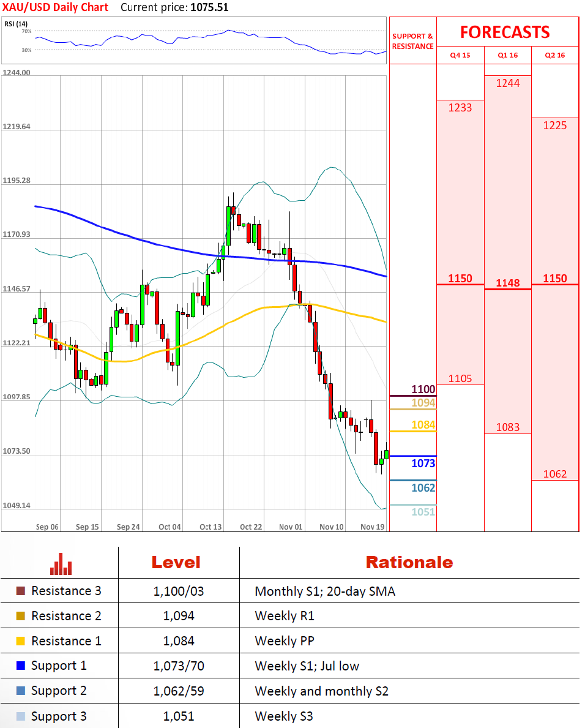Viewport: 585px width, 728px height.
Task: Click the 1122.21 price axis label
Action: click(x=17, y=343)
